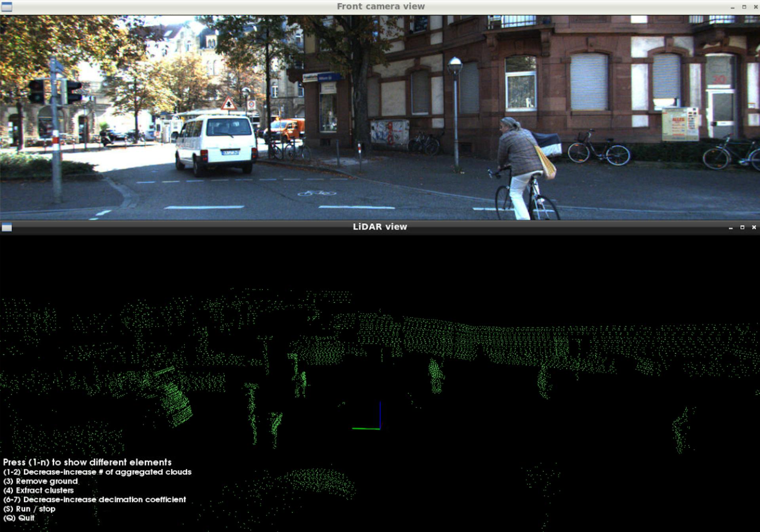Image resolution: width=760 pixels, height=532 pixels.
Task: Click the elements instruction header text
Action: [87, 462]
